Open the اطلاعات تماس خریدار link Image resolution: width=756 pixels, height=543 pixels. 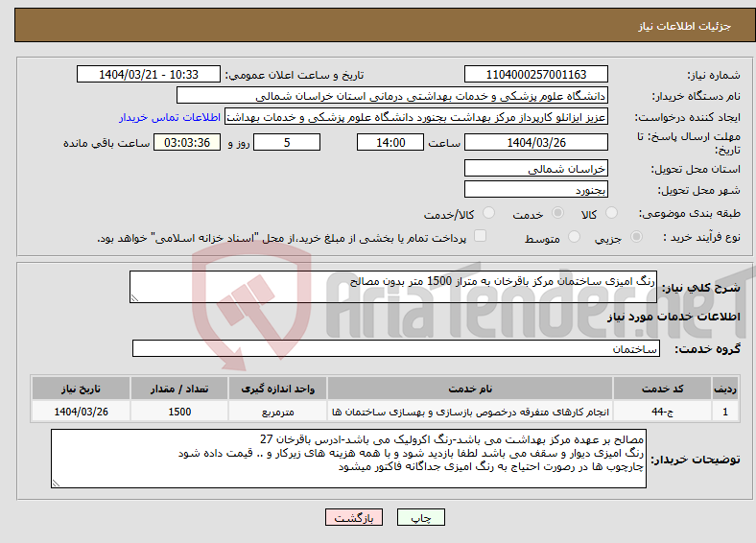[170, 117]
